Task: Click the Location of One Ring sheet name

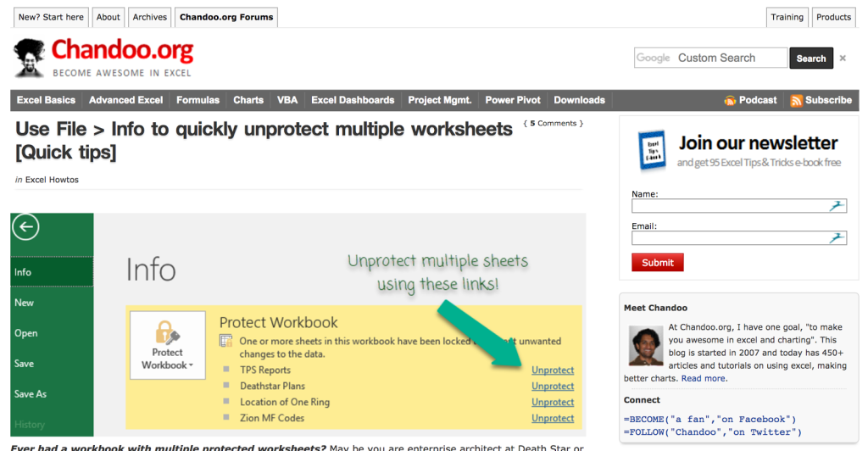Action: coord(285,403)
